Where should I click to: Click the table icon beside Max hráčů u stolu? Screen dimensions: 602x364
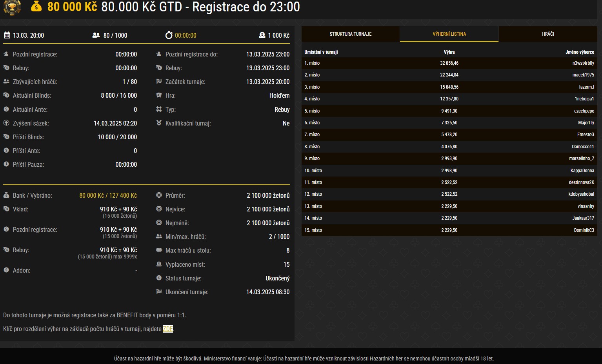159,250
